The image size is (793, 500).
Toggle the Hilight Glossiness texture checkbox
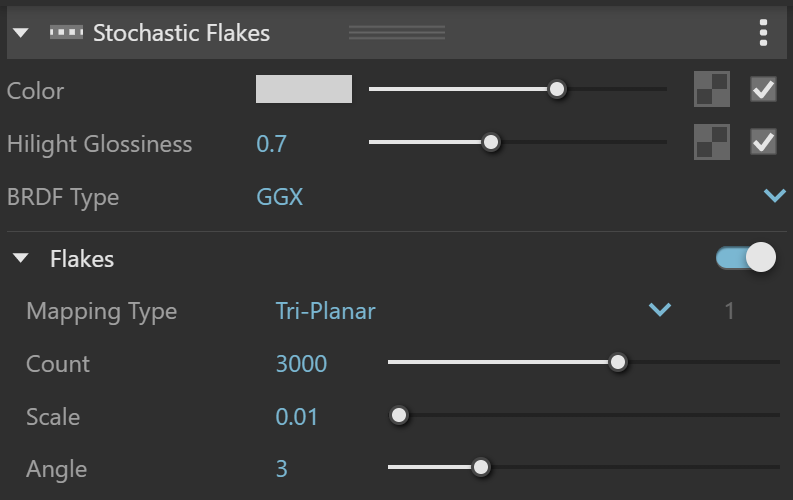(763, 142)
